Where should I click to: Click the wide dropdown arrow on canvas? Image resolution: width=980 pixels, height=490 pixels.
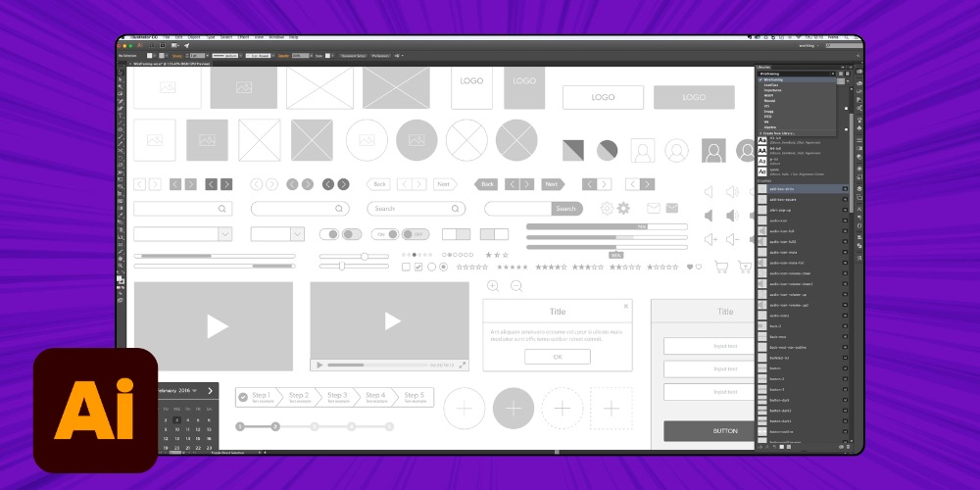(224, 234)
